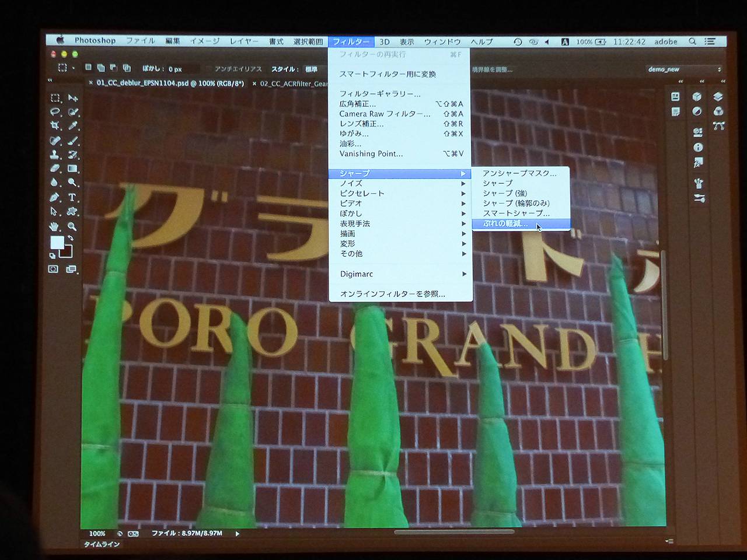Open Camera Raw フィルター...
Viewport: 747px width, 560px height.
click(400, 114)
